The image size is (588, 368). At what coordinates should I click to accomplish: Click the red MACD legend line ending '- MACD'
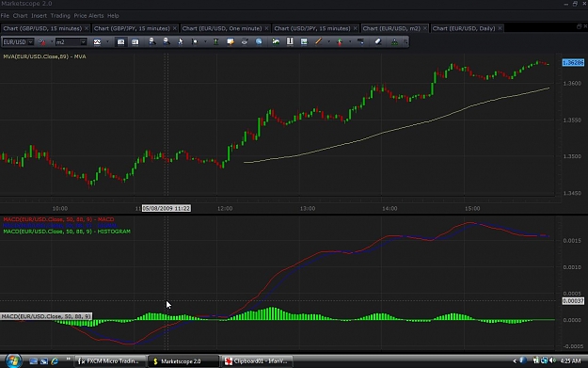click(58, 219)
